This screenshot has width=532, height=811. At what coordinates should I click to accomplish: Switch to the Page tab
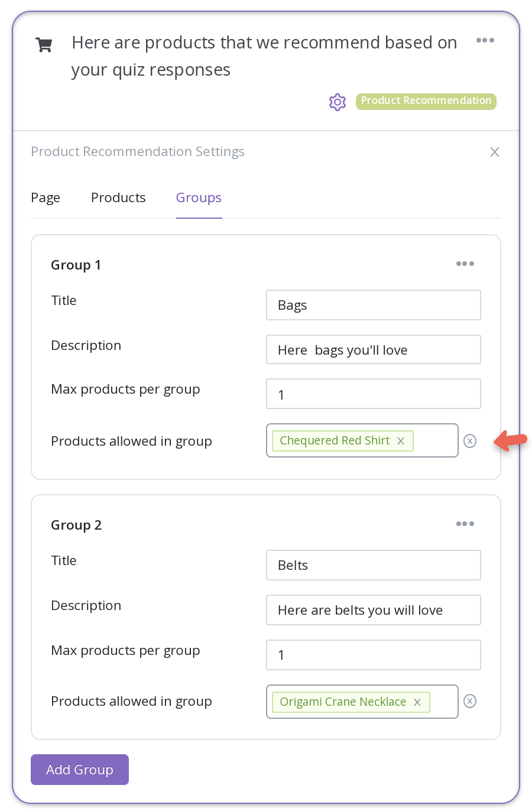46,197
